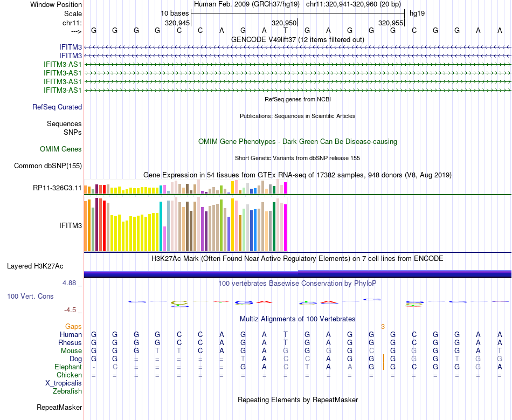The image size is (512, 420).
Task: Click the chr11: base position label
Action: coord(72,23)
